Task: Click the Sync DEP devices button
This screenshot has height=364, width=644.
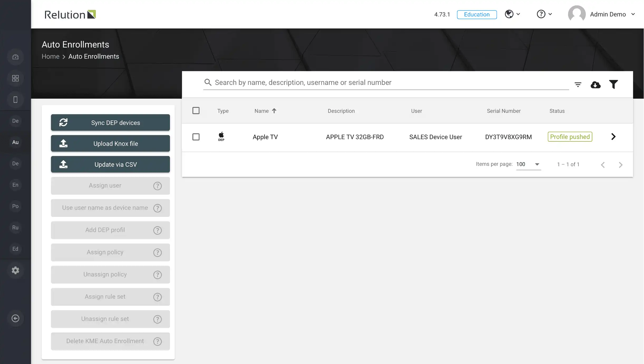Action: [x=110, y=123]
